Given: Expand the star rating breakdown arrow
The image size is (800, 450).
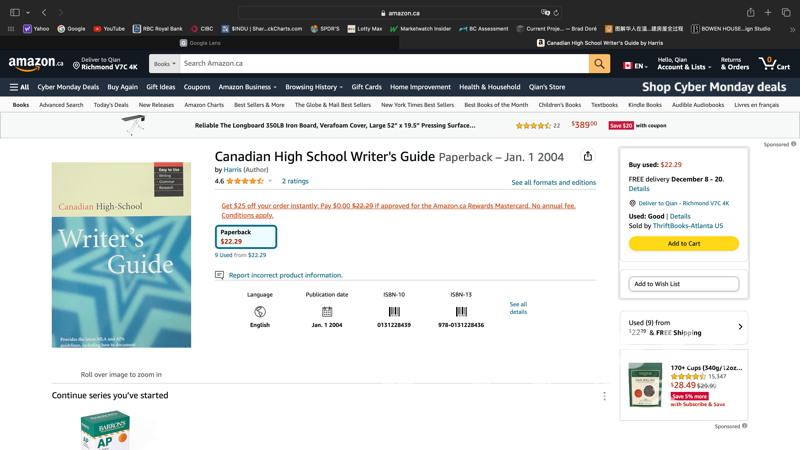Looking at the screenshot, I should [x=270, y=181].
